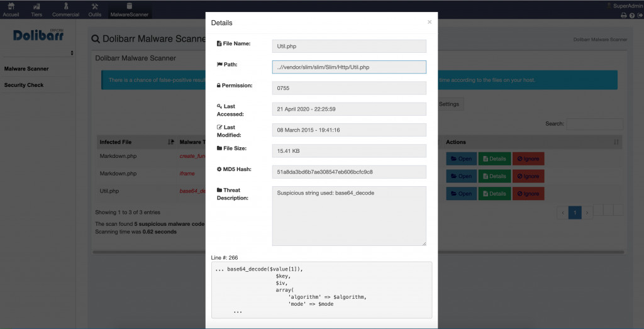This screenshot has width=644, height=329.
Task: Click the File Name field showing Util.php
Action: [x=349, y=46]
